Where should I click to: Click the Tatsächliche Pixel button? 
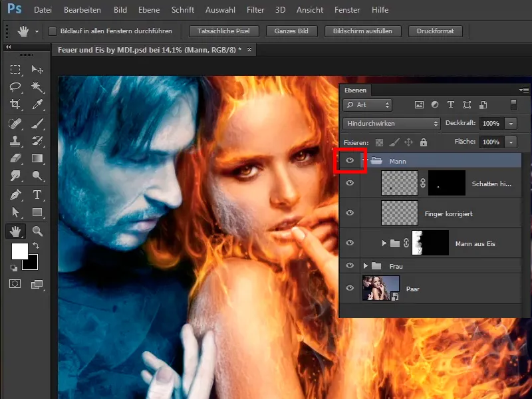point(223,31)
